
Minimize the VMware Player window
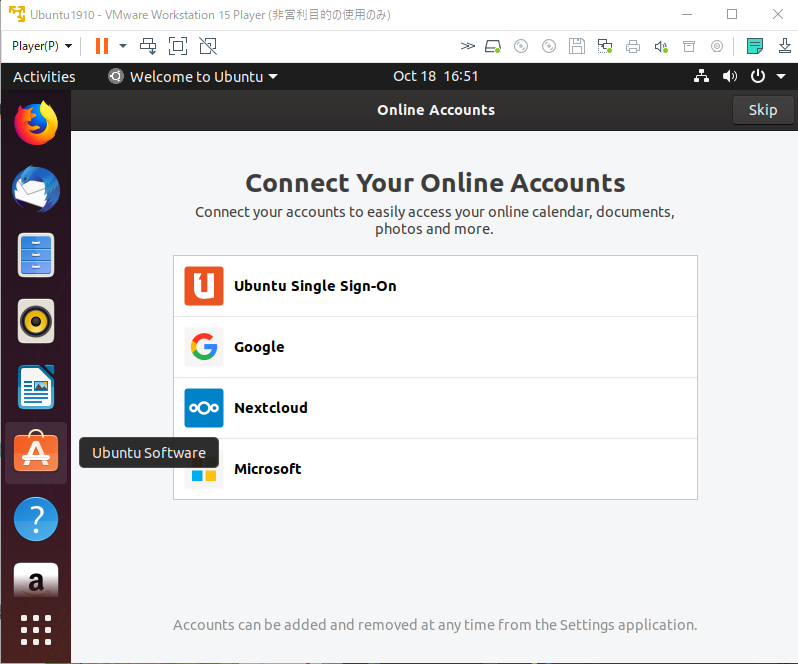point(687,14)
